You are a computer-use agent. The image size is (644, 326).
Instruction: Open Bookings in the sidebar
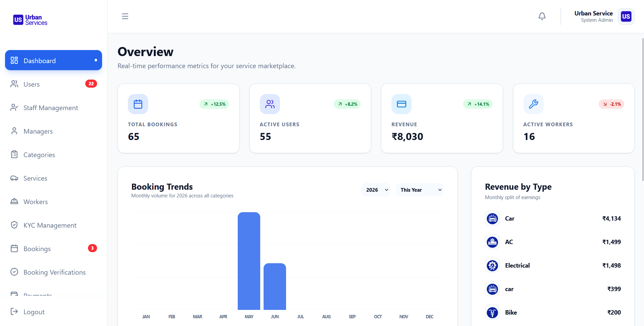53,248
